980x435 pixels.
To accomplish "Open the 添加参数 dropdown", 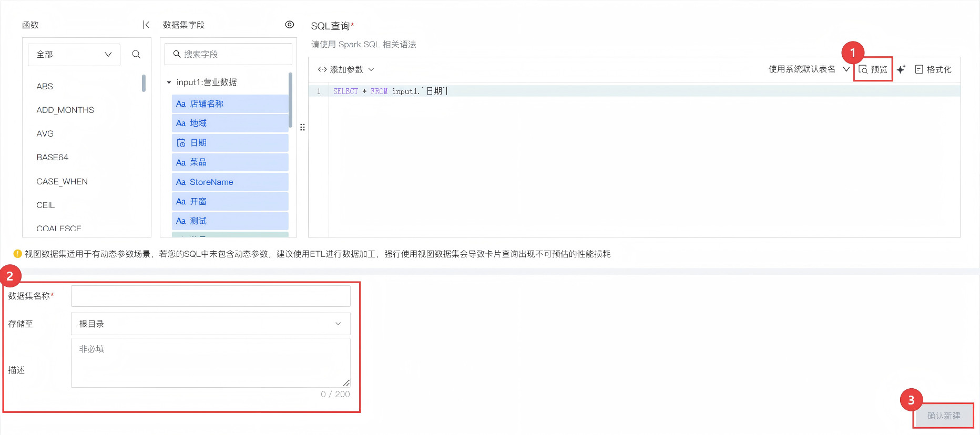I will (x=346, y=69).
